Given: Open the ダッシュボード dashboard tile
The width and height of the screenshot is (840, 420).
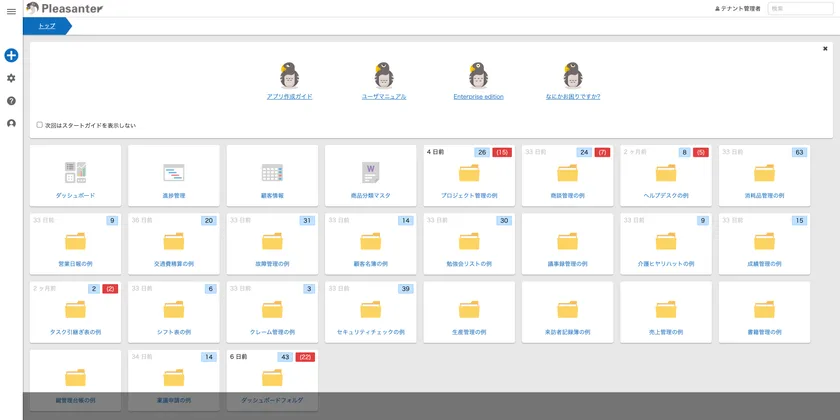Looking at the screenshot, I should coord(76,175).
